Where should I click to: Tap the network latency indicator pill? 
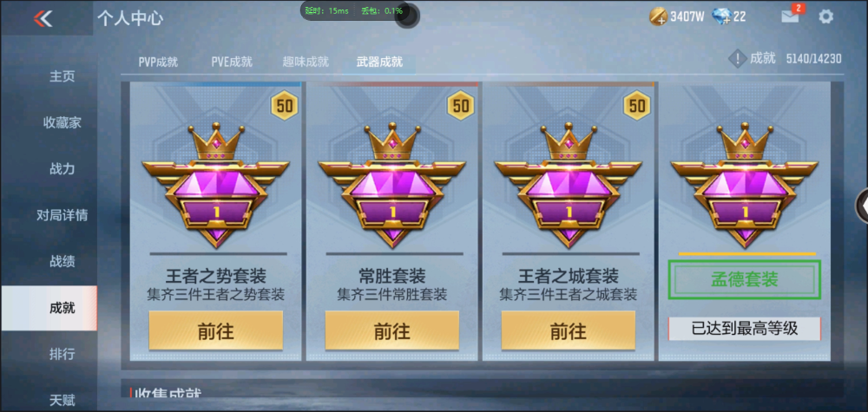(355, 11)
